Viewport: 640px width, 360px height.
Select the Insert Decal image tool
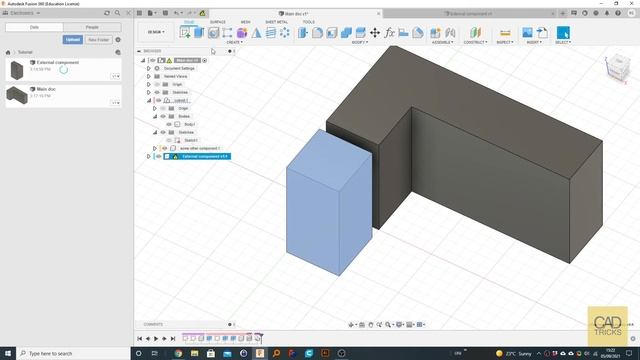tap(527, 33)
